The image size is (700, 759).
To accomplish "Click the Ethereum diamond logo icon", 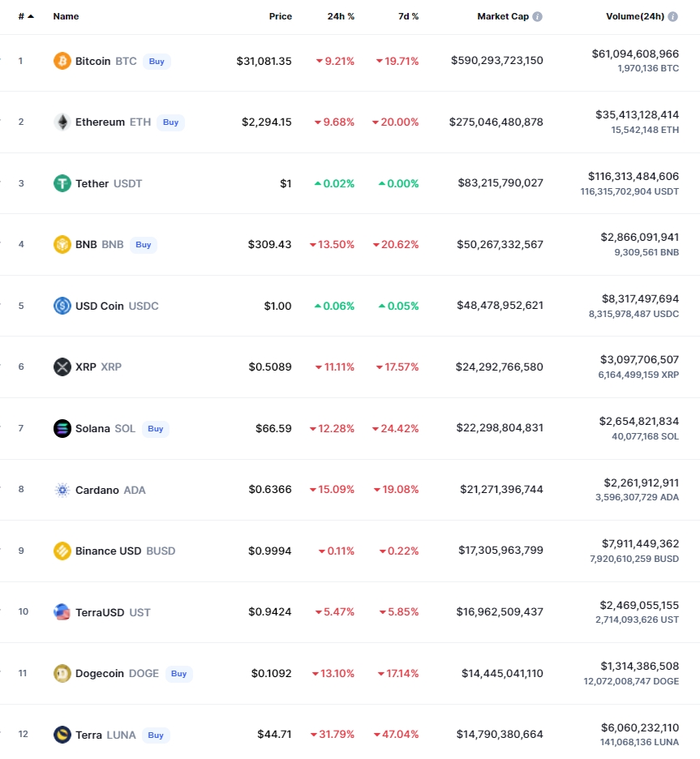I will pyautogui.click(x=62, y=122).
